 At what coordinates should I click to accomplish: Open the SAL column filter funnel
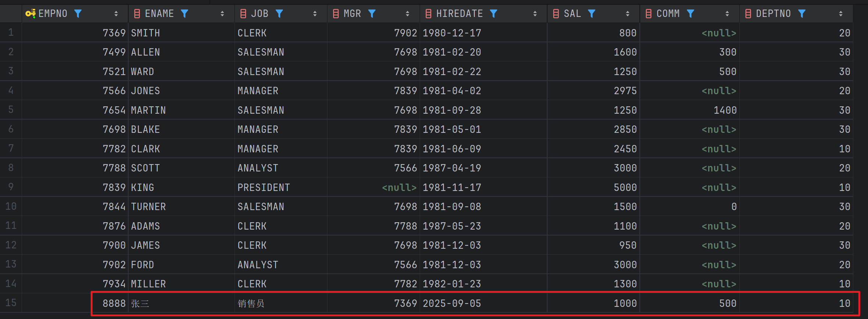click(x=591, y=14)
